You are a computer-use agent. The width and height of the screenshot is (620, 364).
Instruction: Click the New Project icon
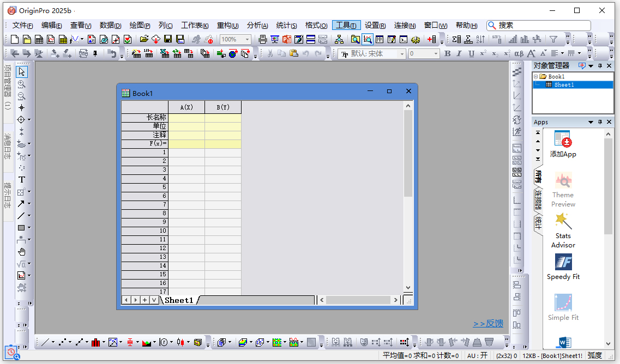[x=15, y=39]
